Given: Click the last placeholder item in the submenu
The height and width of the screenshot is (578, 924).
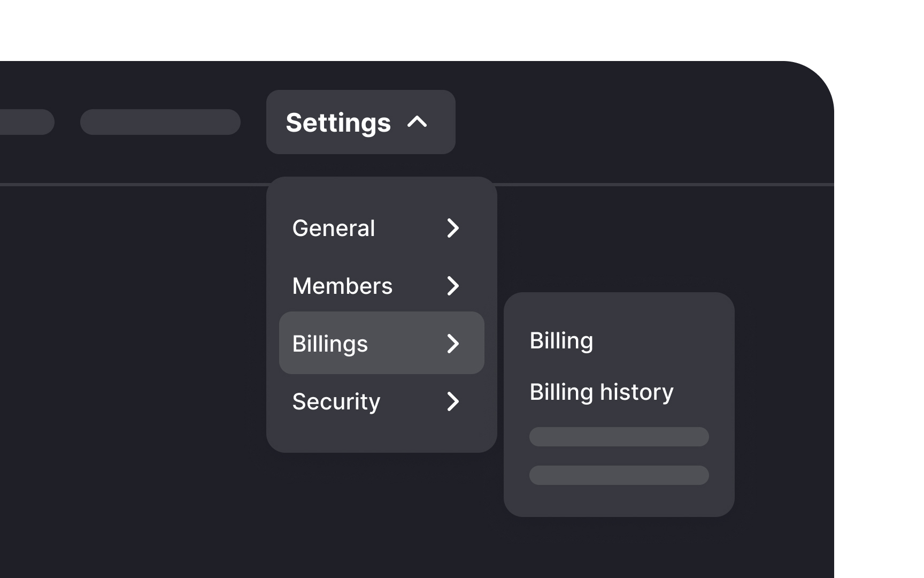Looking at the screenshot, I should pos(619,475).
